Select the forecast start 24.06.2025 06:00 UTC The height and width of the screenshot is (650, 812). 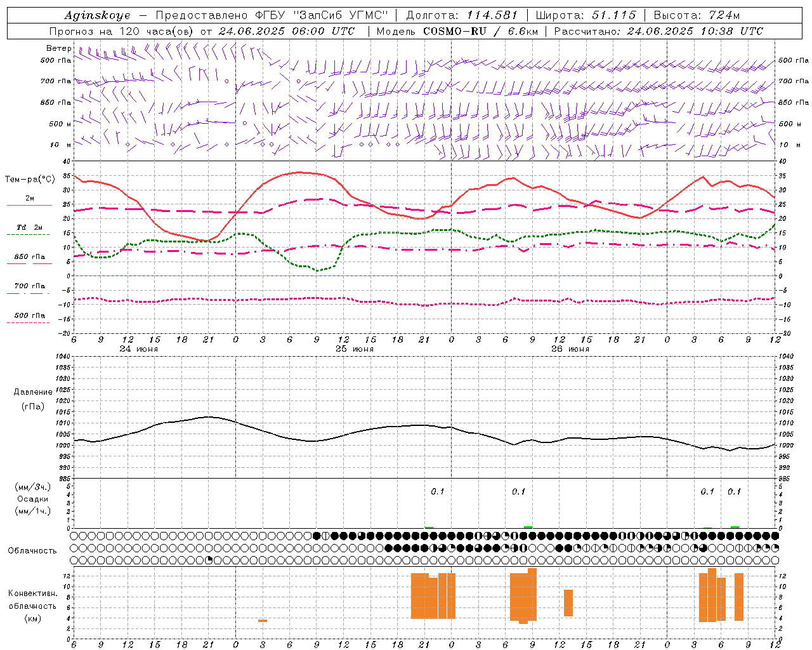point(287,31)
